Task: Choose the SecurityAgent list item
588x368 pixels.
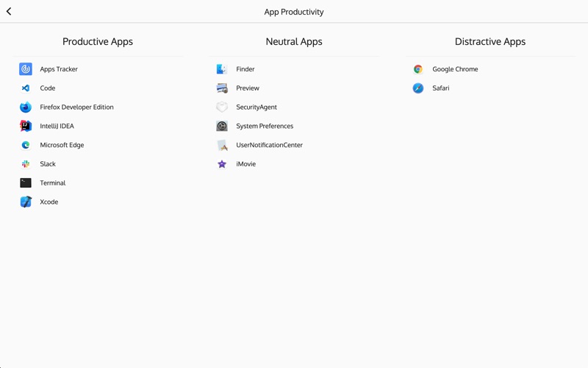Action: [294, 107]
